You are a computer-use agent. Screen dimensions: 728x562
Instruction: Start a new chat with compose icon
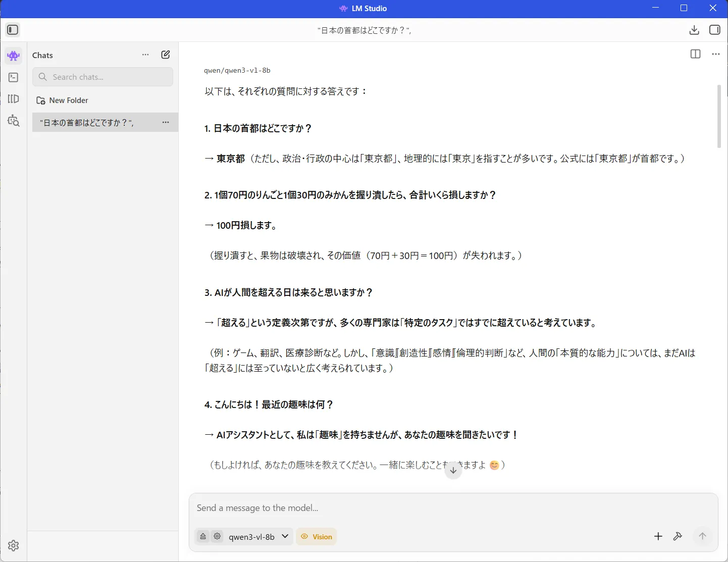166,55
